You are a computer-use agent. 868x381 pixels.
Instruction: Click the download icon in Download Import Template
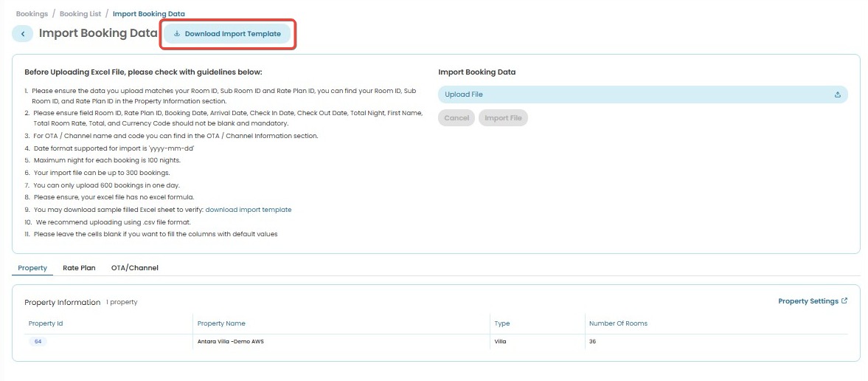pyautogui.click(x=177, y=34)
